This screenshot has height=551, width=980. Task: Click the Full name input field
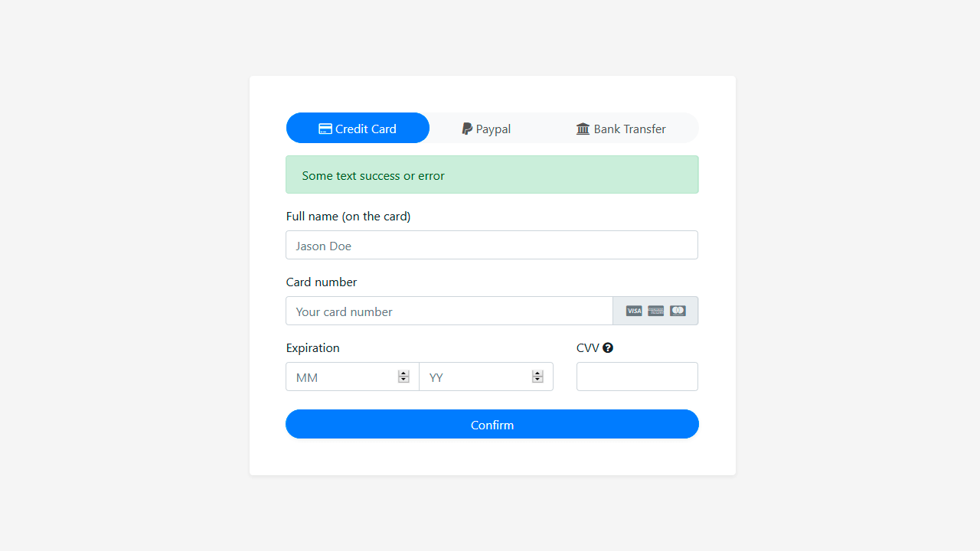492,245
